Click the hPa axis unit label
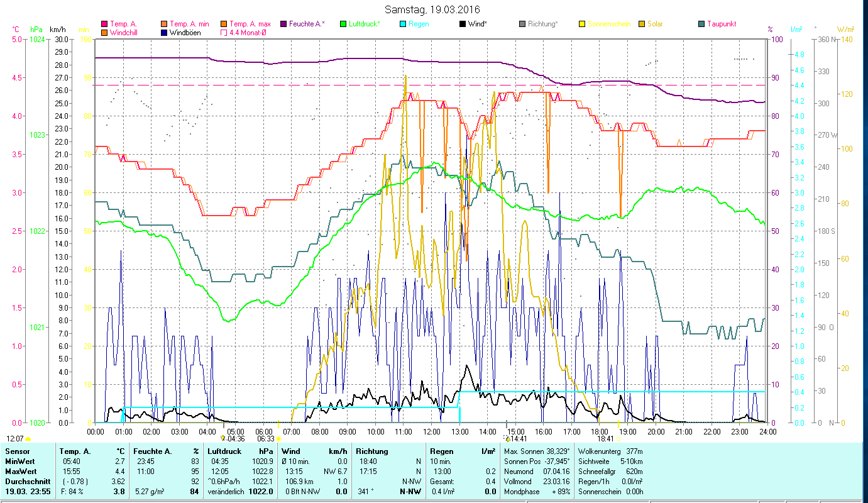 pos(36,30)
